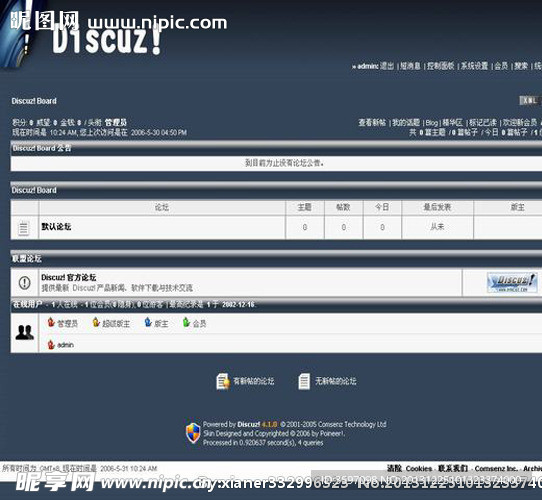This screenshot has width=542, height=500.
Task: Click the 帖数 column header
Action: tap(343, 207)
